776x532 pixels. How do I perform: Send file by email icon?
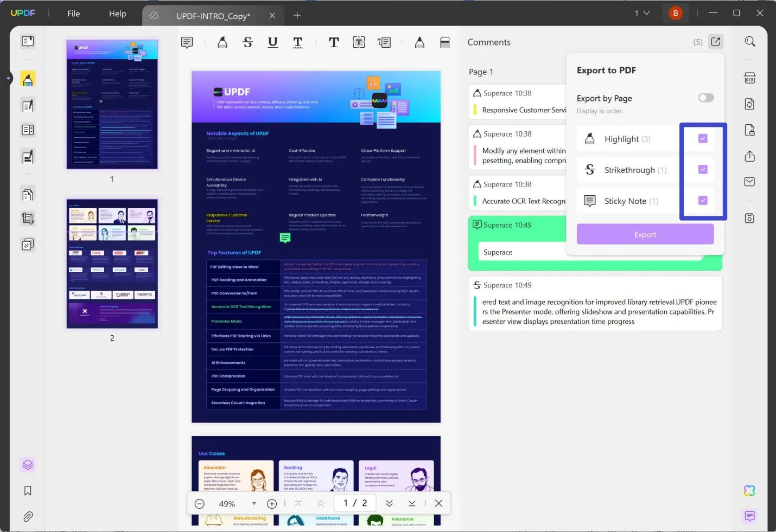coord(749,182)
